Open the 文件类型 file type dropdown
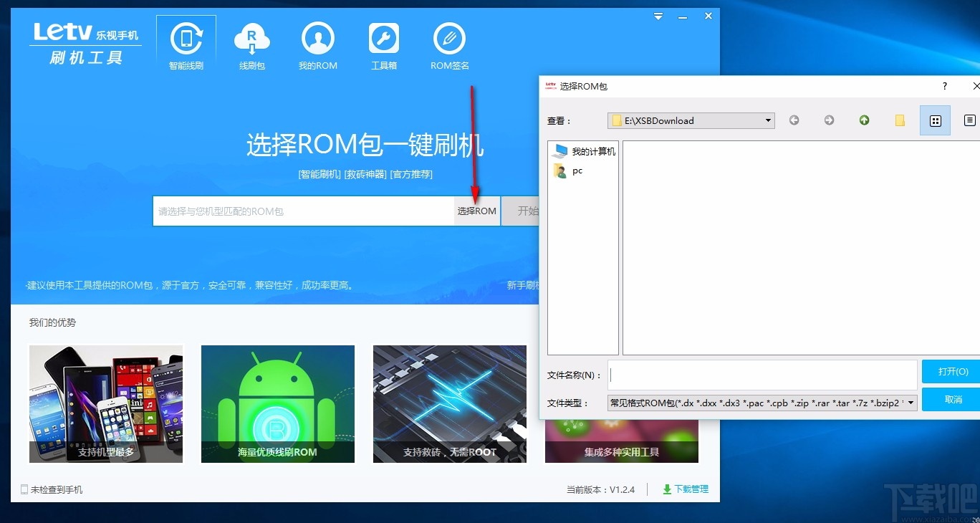The width and height of the screenshot is (980, 523). pos(911,402)
